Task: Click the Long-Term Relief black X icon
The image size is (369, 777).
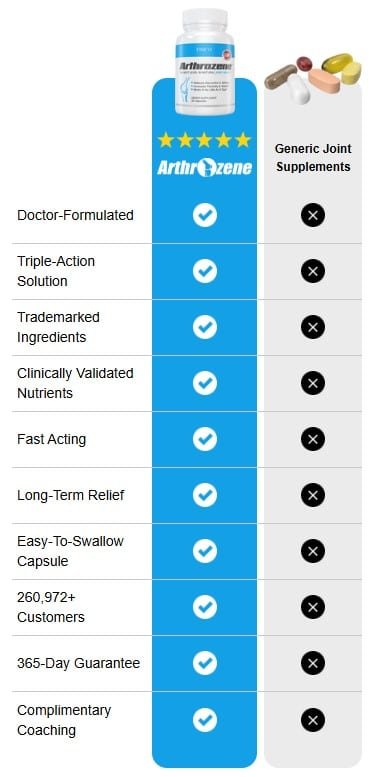Action: click(x=313, y=495)
